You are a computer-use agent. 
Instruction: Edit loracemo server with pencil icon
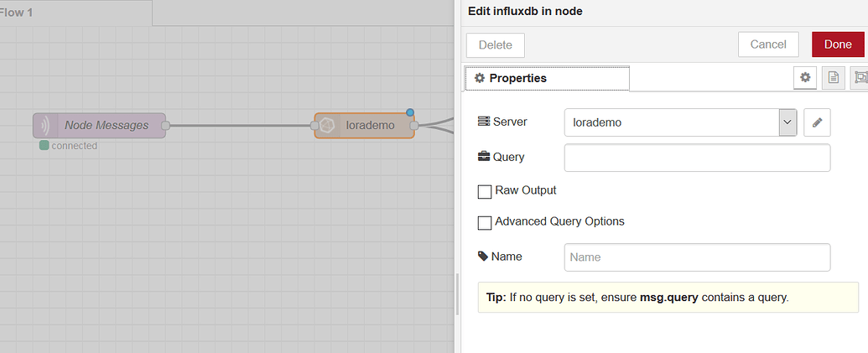coord(817,122)
